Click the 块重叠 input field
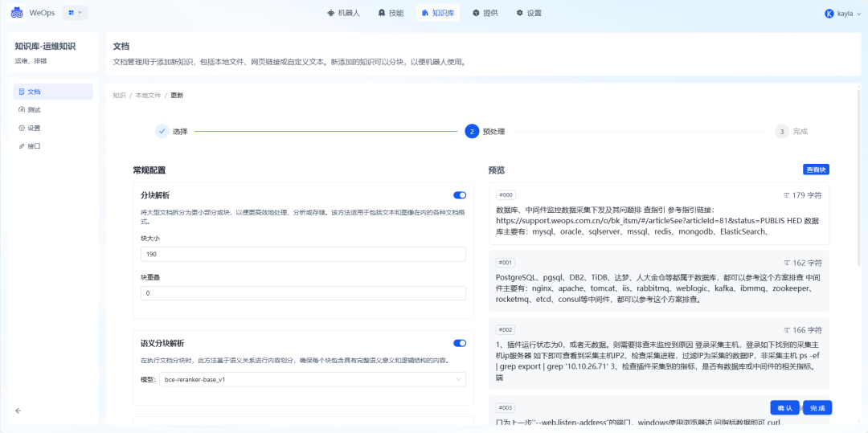Image resolution: width=868 pixels, height=433 pixels. pyautogui.click(x=303, y=294)
